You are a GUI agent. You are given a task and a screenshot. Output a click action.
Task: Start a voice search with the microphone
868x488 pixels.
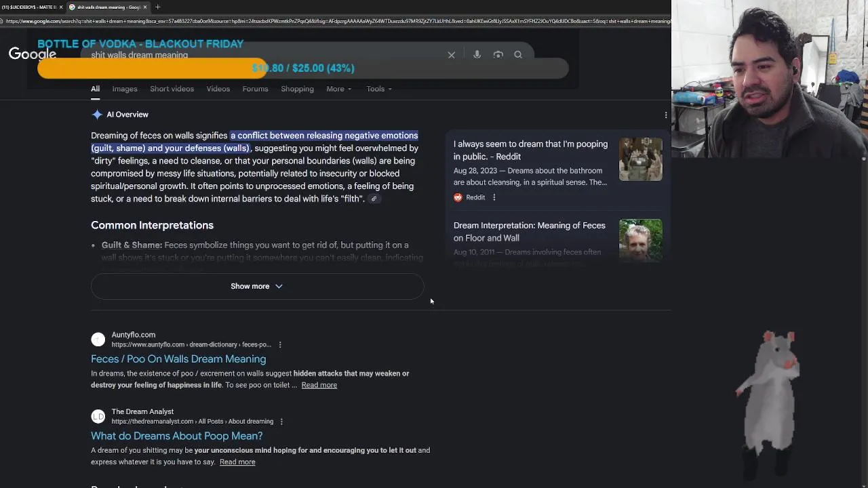[477, 55]
